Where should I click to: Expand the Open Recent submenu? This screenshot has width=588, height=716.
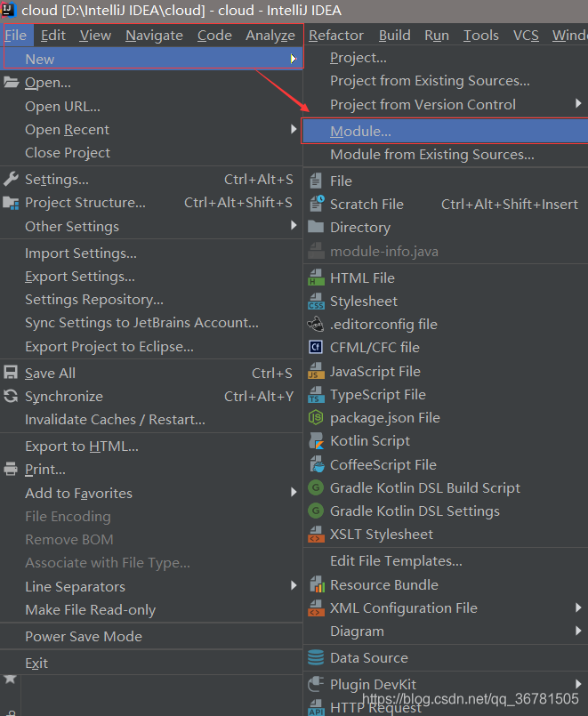(x=294, y=129)
